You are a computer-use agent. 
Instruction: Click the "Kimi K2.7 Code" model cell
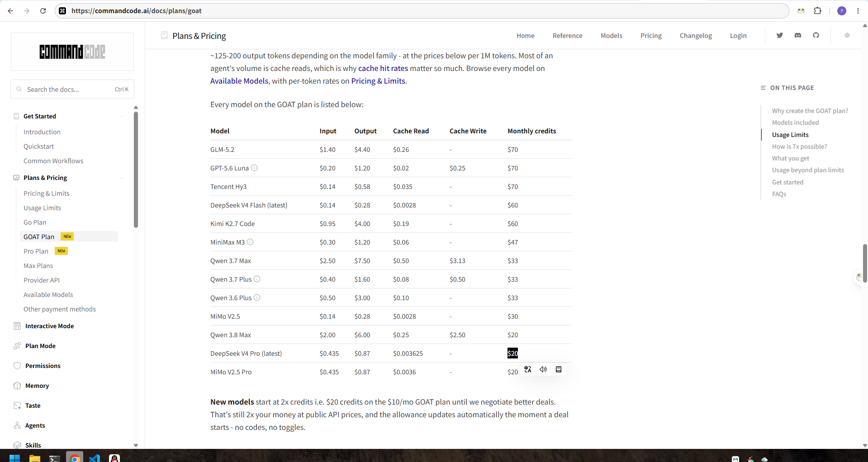point(232,224)
